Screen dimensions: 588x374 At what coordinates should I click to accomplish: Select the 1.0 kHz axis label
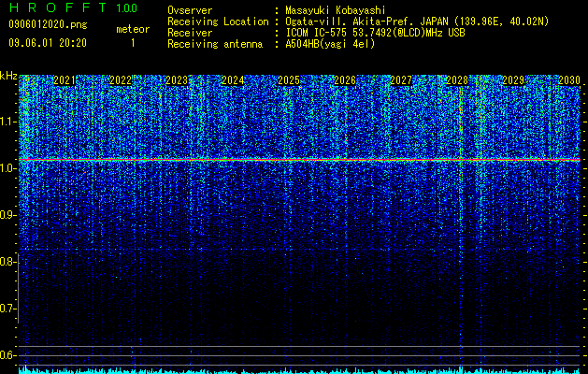(8, 168)
